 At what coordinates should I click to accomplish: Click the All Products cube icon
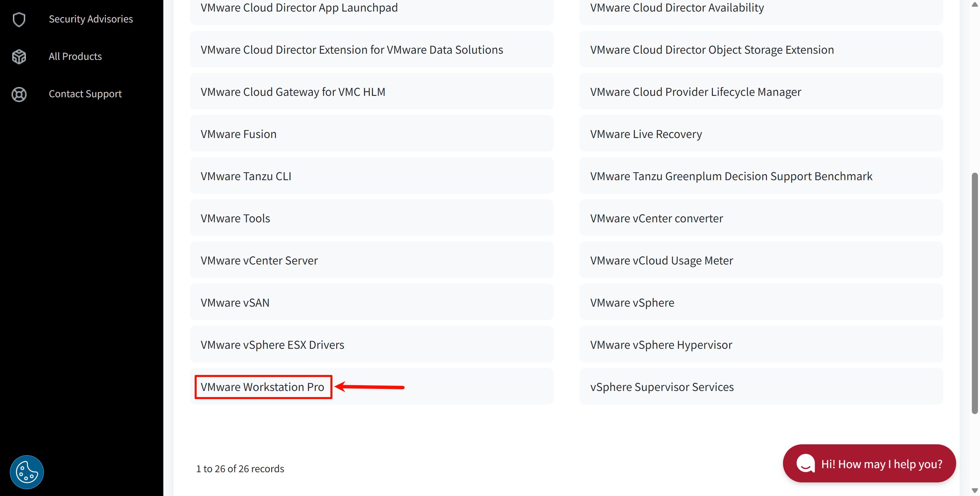[x=19, y=56]
